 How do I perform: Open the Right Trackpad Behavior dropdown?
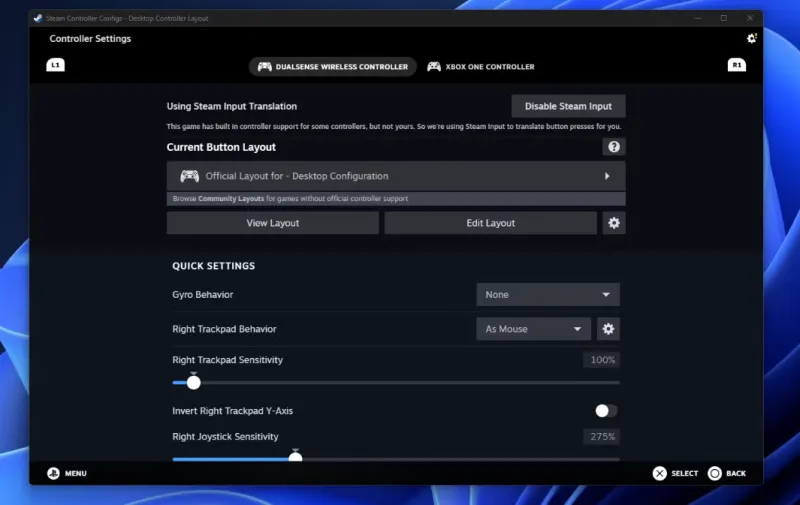tap(533, 329)
